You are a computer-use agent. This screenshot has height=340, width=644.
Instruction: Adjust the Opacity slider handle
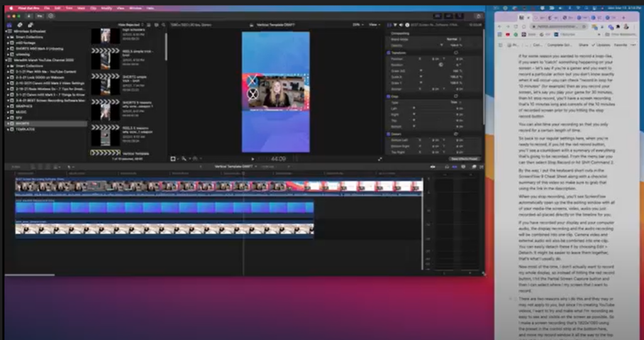(441, 45)
